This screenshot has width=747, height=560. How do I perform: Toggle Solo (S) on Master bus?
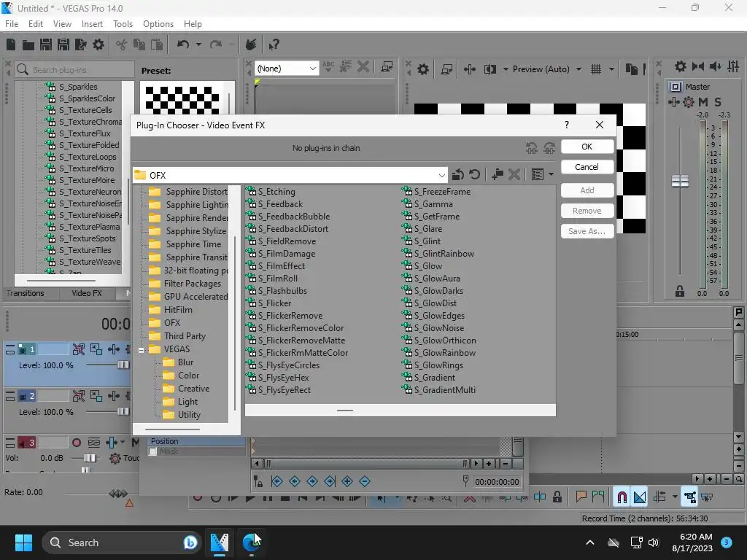(718, 102)
